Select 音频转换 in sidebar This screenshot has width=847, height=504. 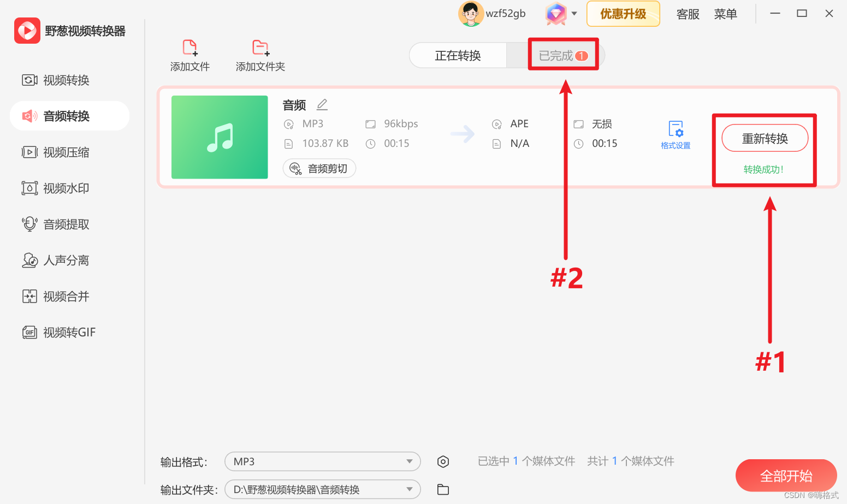[69, 116]
